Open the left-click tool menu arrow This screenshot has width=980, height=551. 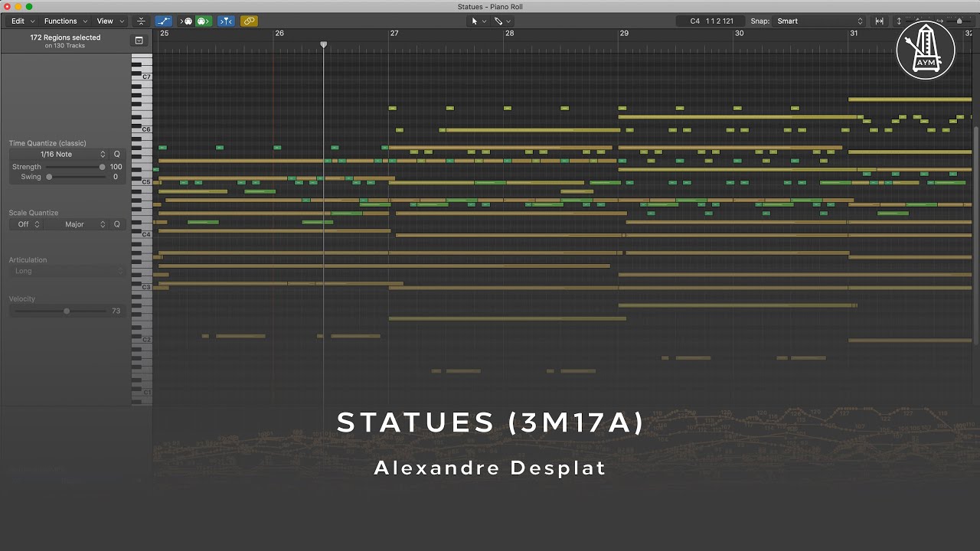(x=485, y=21)
